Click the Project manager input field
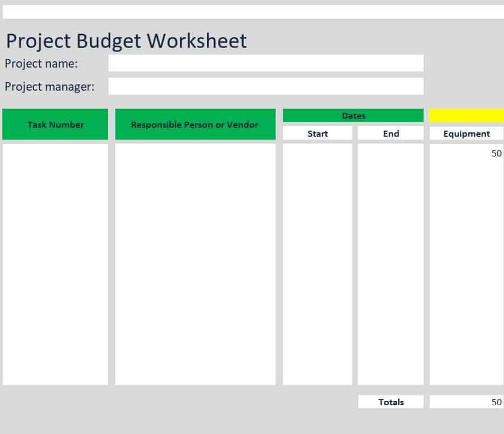The image size is (504, 434). pyautogui.click(x=265, y=86)
